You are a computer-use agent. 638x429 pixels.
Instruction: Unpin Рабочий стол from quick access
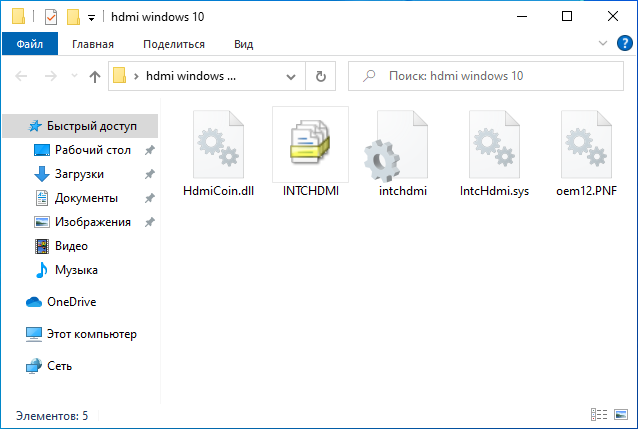[x=150, y=150]
